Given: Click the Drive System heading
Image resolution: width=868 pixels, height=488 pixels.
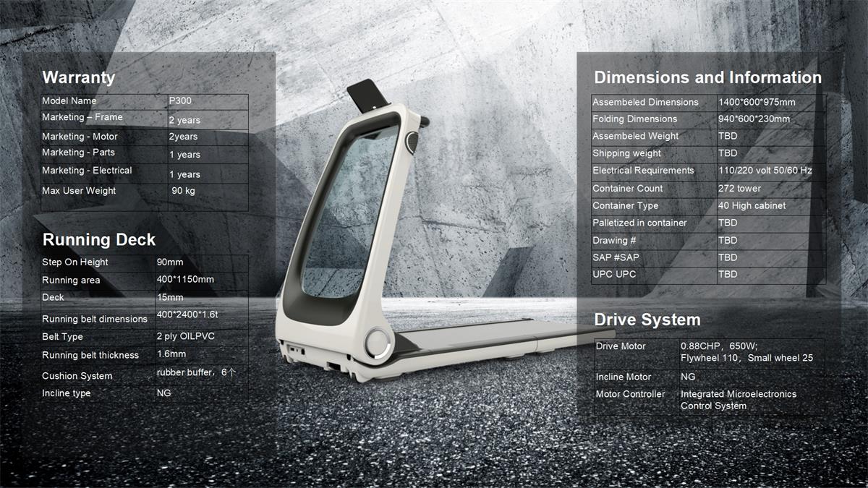Looking at the screenshot, I should click(x=647, y=320).
